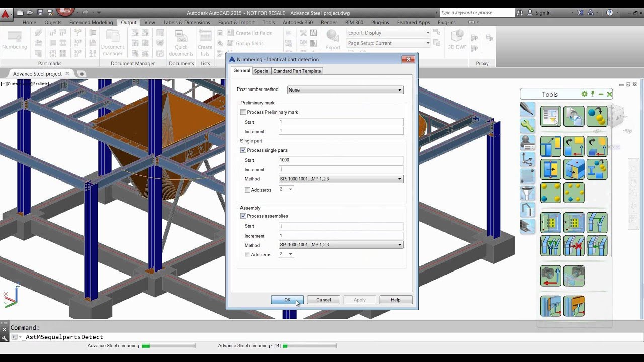
Task: Click the keyword search box
Action: tap(477, 13)
